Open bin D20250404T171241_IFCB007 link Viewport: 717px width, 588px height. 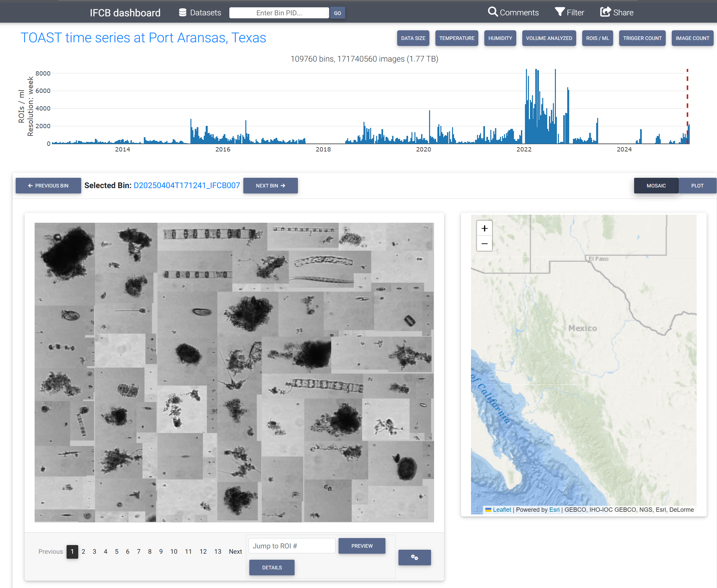(187, 185)
